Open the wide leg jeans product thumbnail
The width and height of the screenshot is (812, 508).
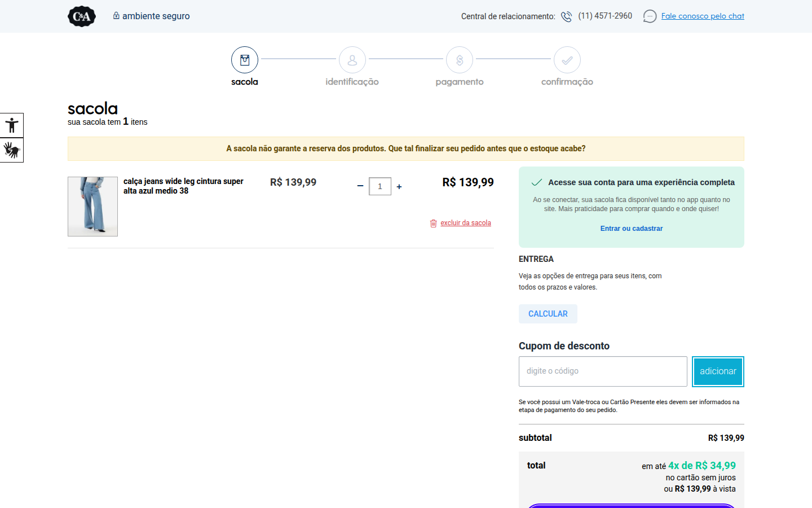click(92, 207)
